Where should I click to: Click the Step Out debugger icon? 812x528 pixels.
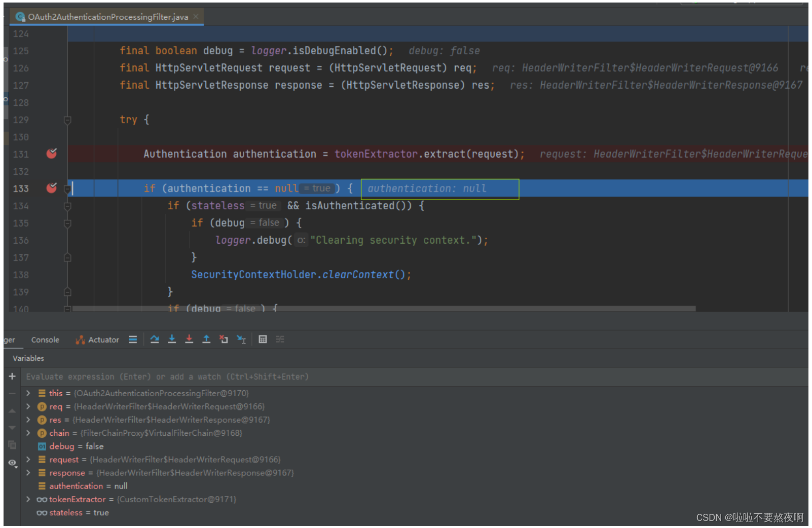coord(206,339)
